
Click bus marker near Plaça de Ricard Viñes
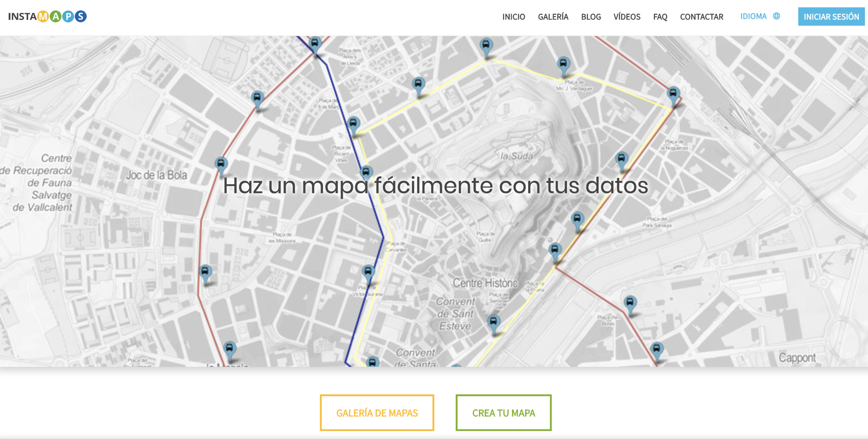(353, 123)
